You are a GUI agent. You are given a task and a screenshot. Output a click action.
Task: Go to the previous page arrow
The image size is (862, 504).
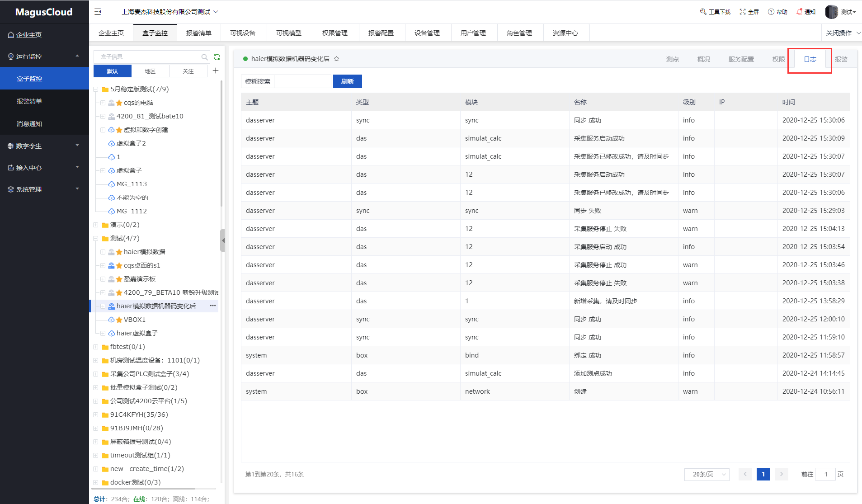pos(745,474)
